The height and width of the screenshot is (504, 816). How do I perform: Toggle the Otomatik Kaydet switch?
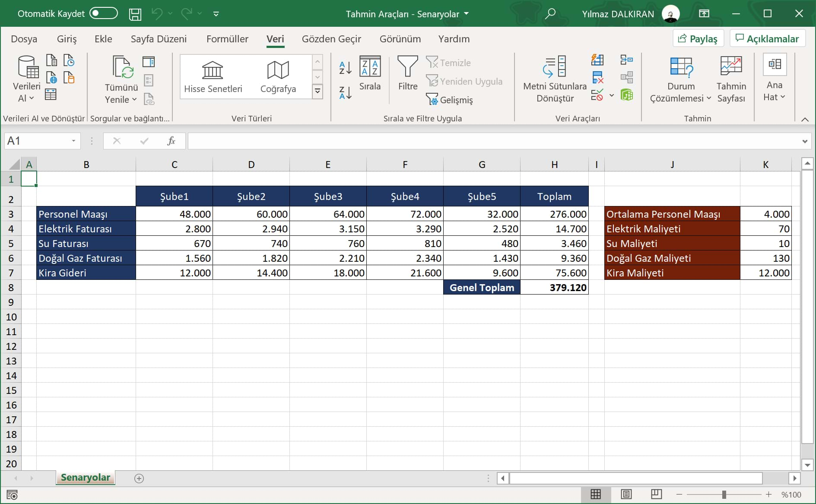(x=104, y=14)
